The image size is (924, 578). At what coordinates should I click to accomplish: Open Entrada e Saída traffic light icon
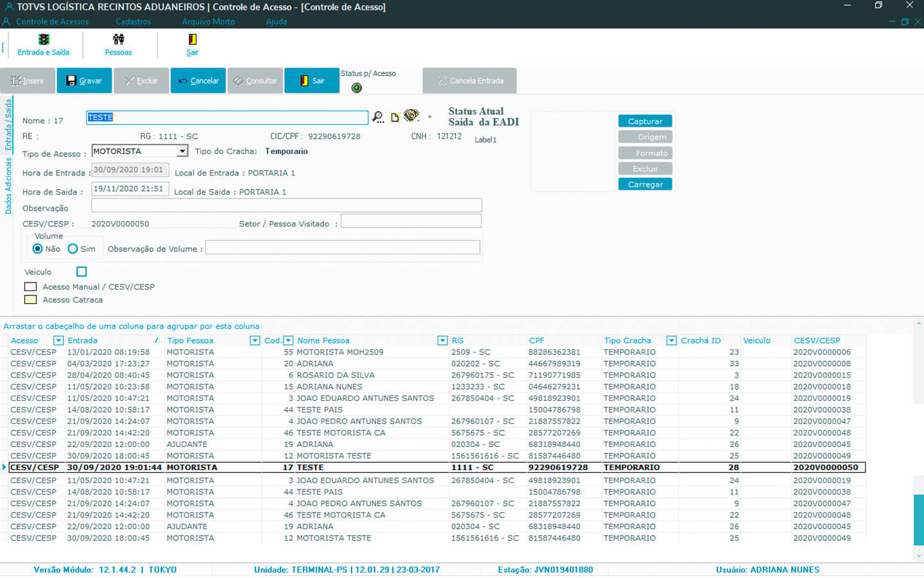point(44,40)
